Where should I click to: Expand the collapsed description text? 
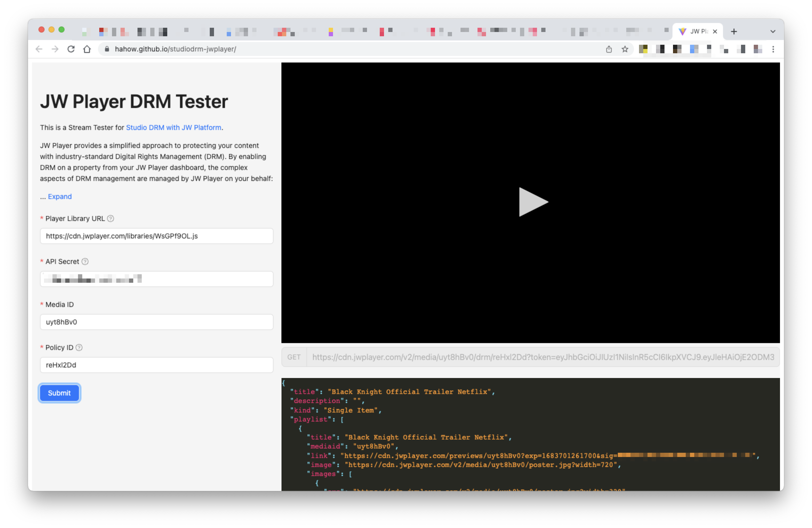tap(60, 196)
